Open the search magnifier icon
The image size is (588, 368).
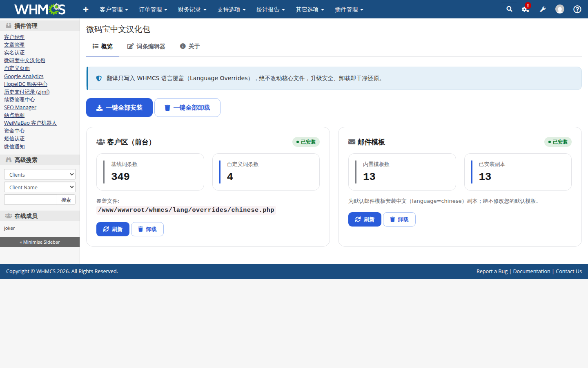tap(509, 9)
